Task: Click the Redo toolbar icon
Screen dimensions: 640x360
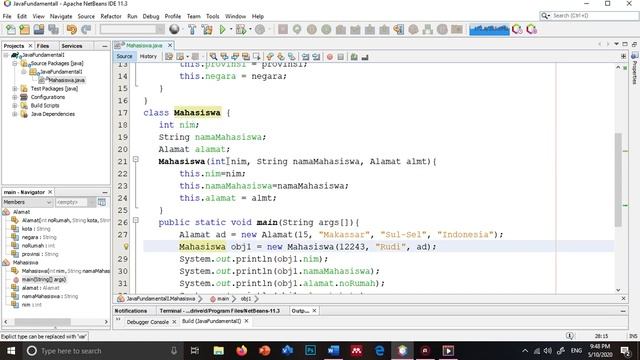Action: click(86, 29)
